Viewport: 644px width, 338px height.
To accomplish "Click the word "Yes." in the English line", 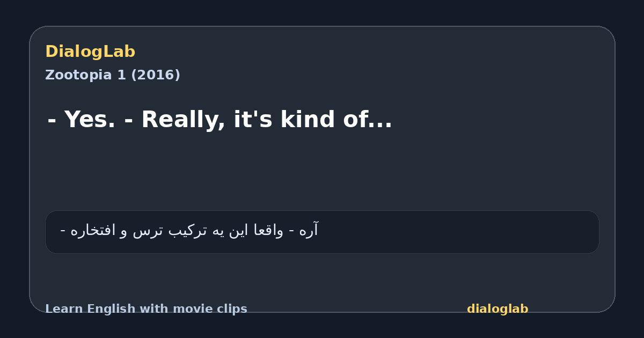I will click(x=89, y=120).
